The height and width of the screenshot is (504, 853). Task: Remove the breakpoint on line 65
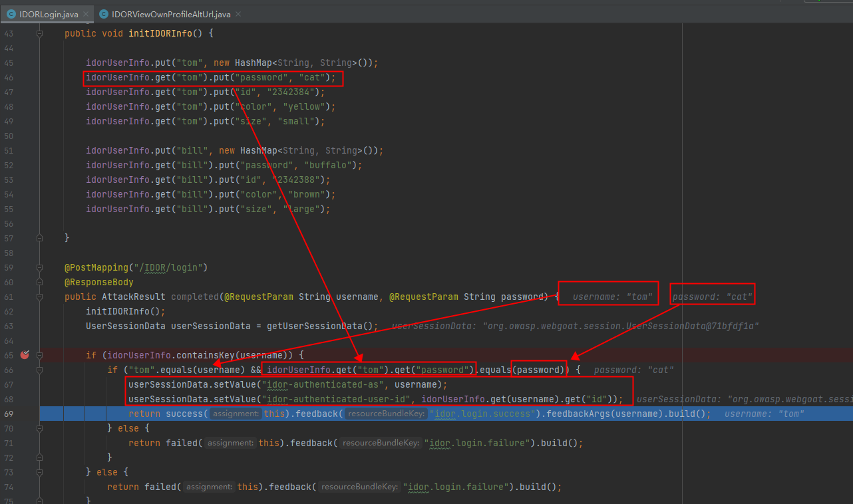coord(25,355)
